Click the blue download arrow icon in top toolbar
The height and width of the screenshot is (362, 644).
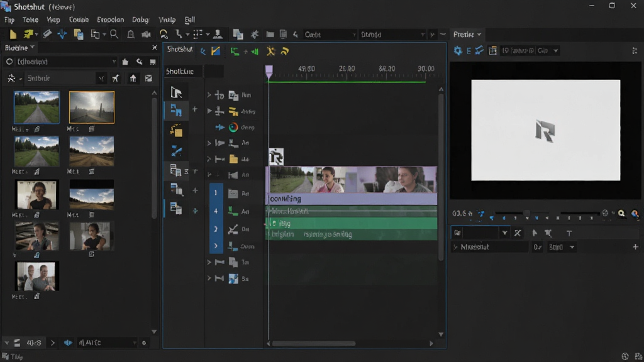62,35
